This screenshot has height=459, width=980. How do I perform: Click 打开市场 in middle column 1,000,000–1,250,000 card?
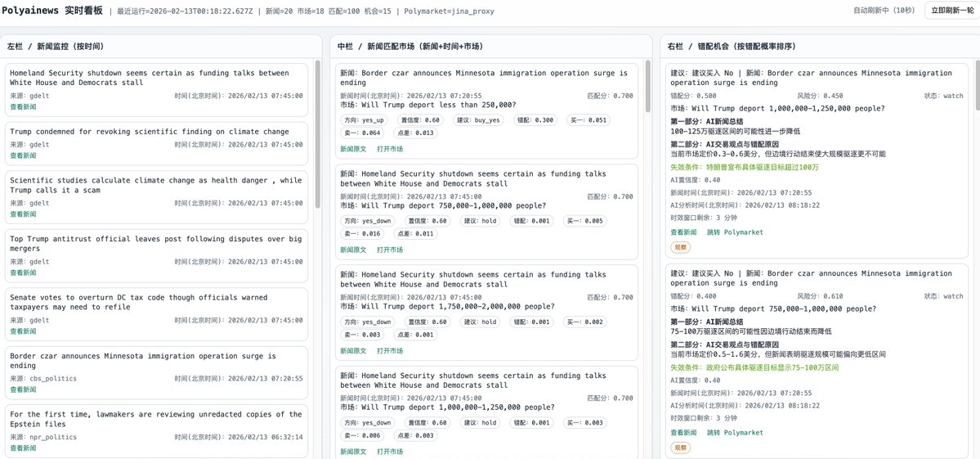click(x=390, y=452)
